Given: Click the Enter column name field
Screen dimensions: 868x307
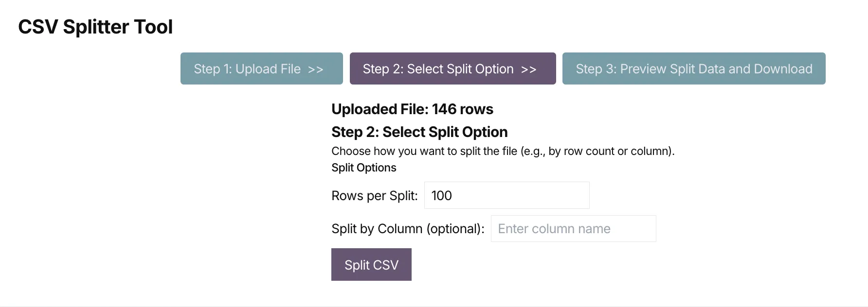Looking at the screenshot, I should [573, 228].
